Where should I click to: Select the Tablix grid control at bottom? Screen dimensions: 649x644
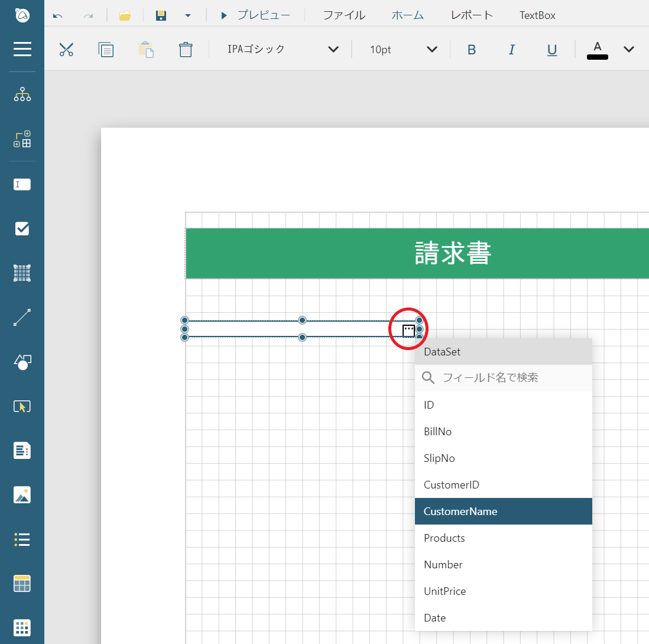(22, 628)
